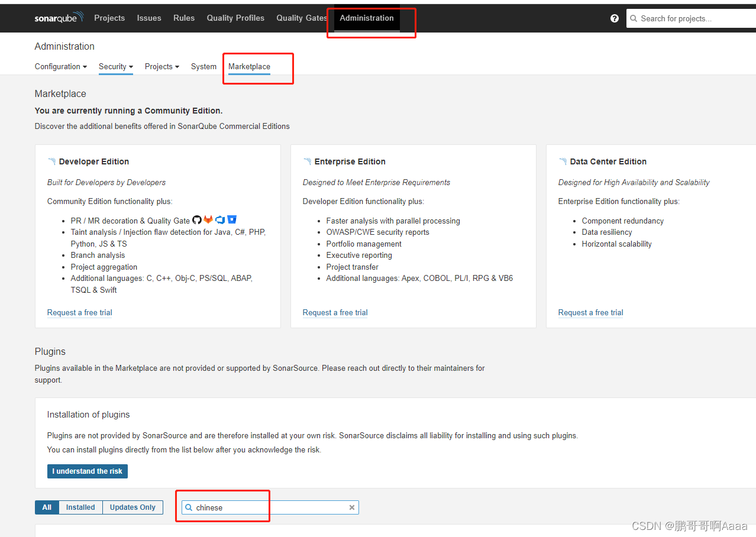The height and width of the screenshot is (537, 756).
Task: Open the System admin tab
Action: click(x=203, y=67)
